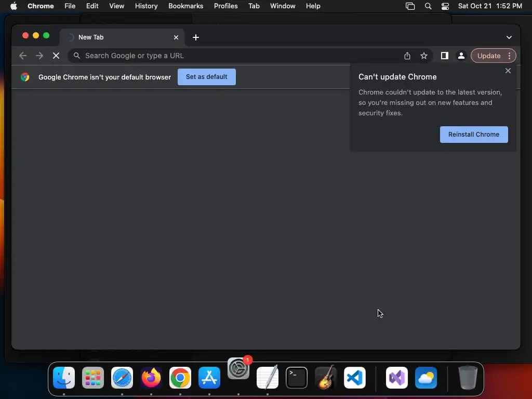Go back with the browser back arrow

pyautogui.click(x=23, y=56)
